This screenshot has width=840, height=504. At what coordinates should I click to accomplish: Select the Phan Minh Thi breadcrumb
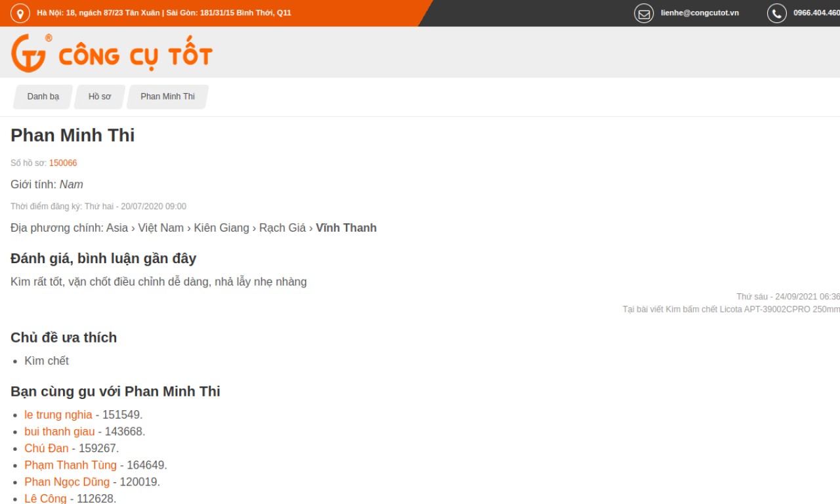click(167, 96)
